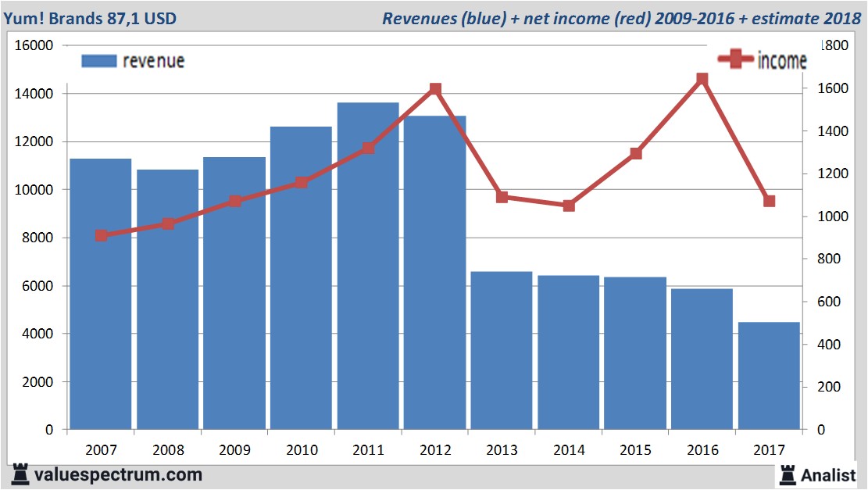Select the 2012 income peak marker
868x490 pixels.
(435, 88)
